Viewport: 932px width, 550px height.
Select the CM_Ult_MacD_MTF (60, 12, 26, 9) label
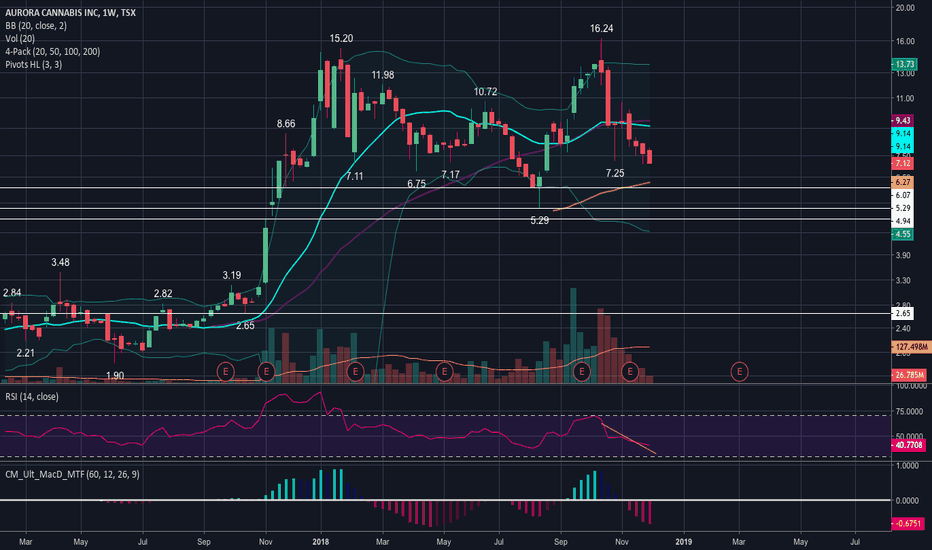coord(72,474)
